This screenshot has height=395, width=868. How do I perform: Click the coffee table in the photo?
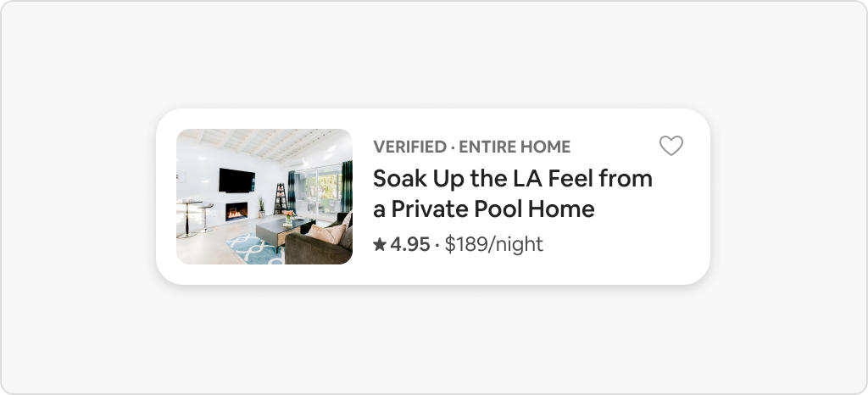coord(275,229)
